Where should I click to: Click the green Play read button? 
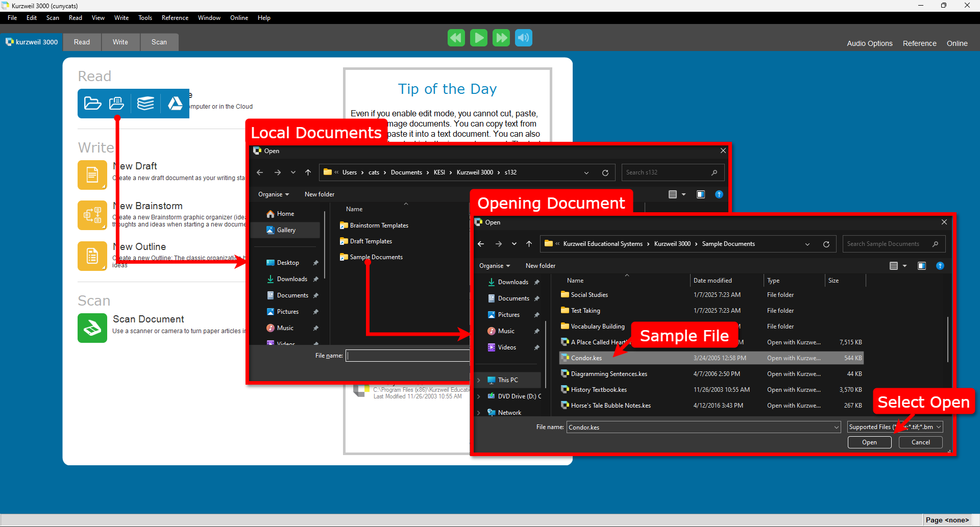click(x=479, y=38)
